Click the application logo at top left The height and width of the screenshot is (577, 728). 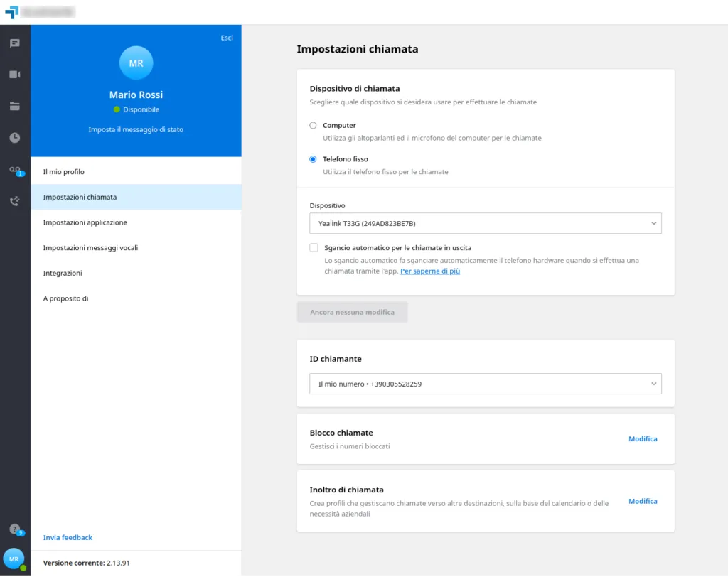[x=12, y=11]
